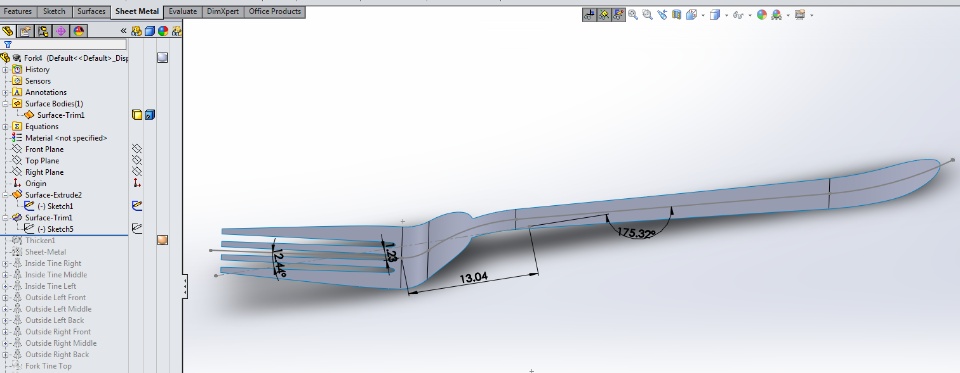The image size is (960, 373).
Task: Click the View Settings monitor icon
Action: (800, 15)
